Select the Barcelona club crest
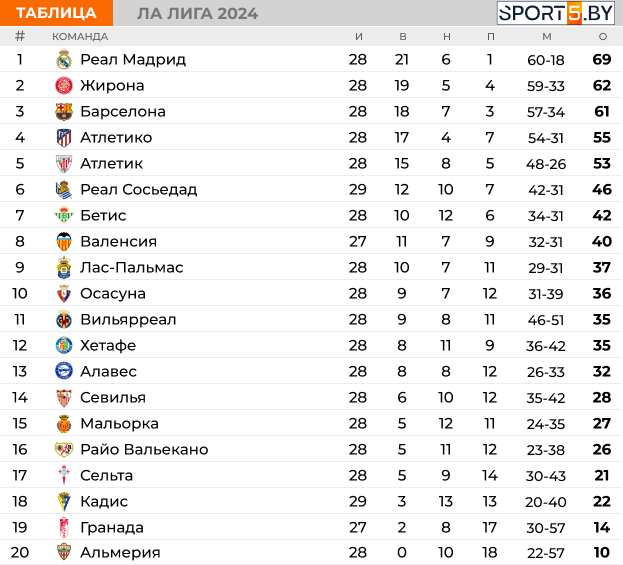This screenshot has width=623, height=565. 64,112
